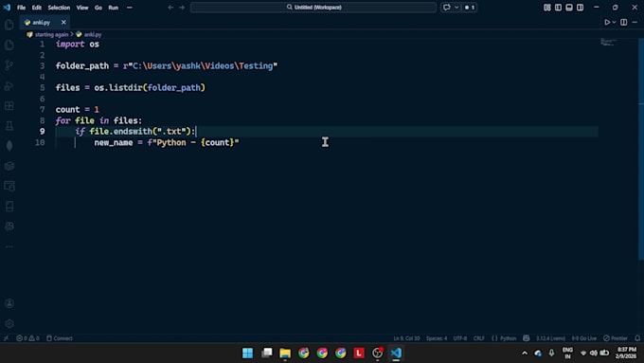Viewport: 644px width, 363px height.
Task: Click the folder_path variable on line 3
Action: (82, 65)
